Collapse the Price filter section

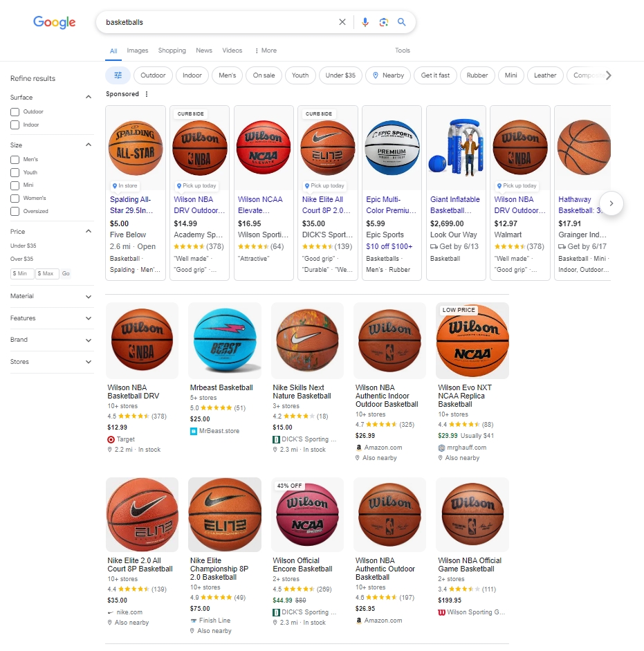coord(89,231)
